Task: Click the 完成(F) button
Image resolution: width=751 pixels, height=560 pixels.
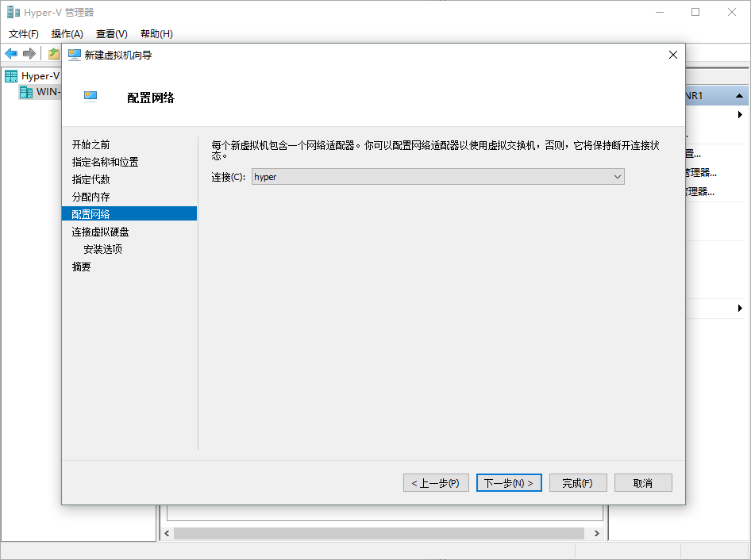Action: (x=578, y=483)
